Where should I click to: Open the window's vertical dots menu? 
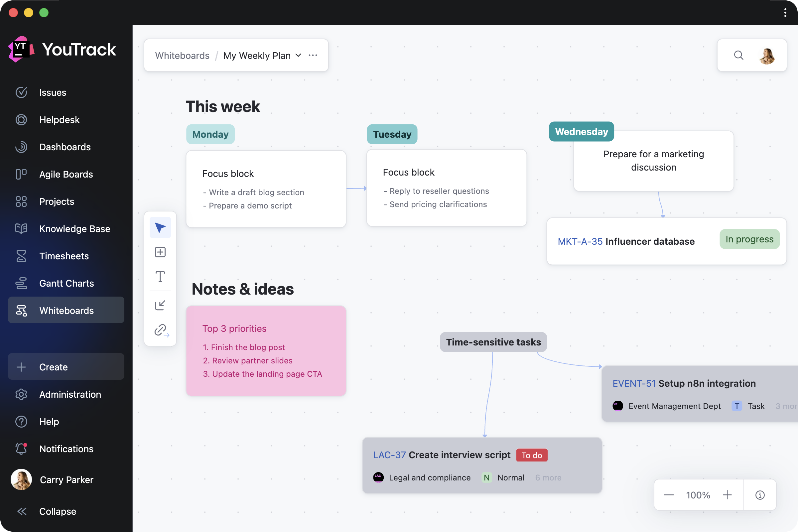pyautogui.click(x=785, y=13)
